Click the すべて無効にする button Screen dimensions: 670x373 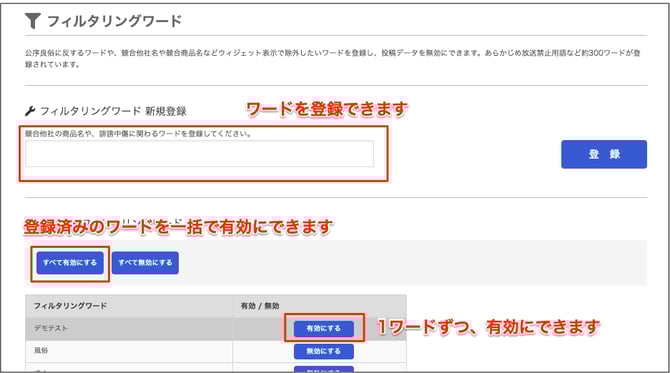tap(145, 262)
